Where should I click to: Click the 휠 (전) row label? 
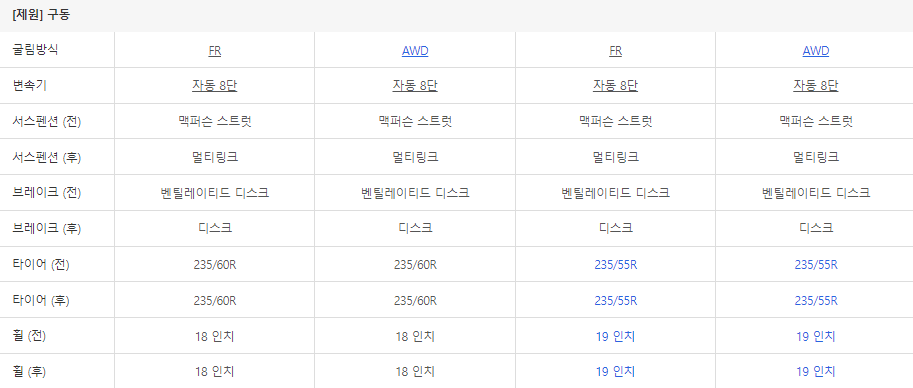pyautogui.click(x=29, y=336)
